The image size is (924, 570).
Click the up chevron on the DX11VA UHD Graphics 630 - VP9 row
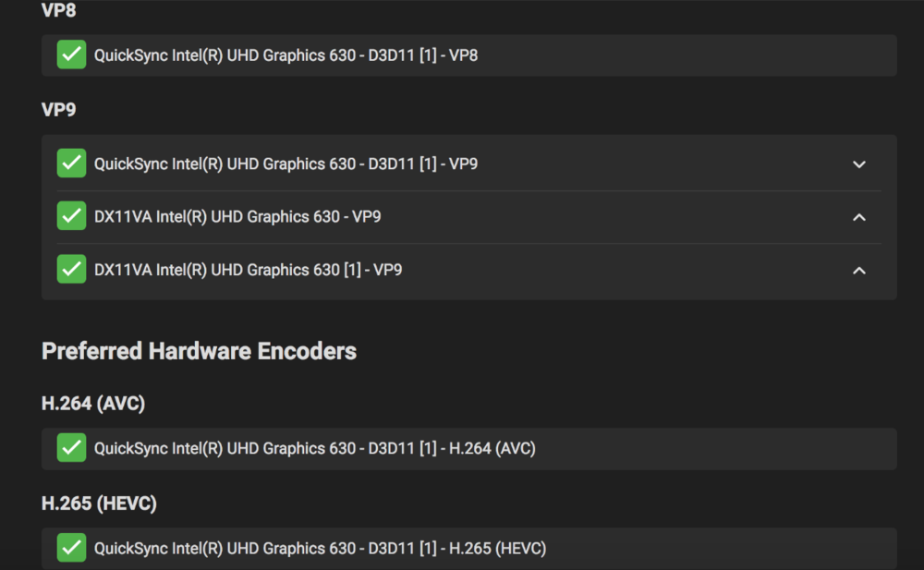[859, 217]
